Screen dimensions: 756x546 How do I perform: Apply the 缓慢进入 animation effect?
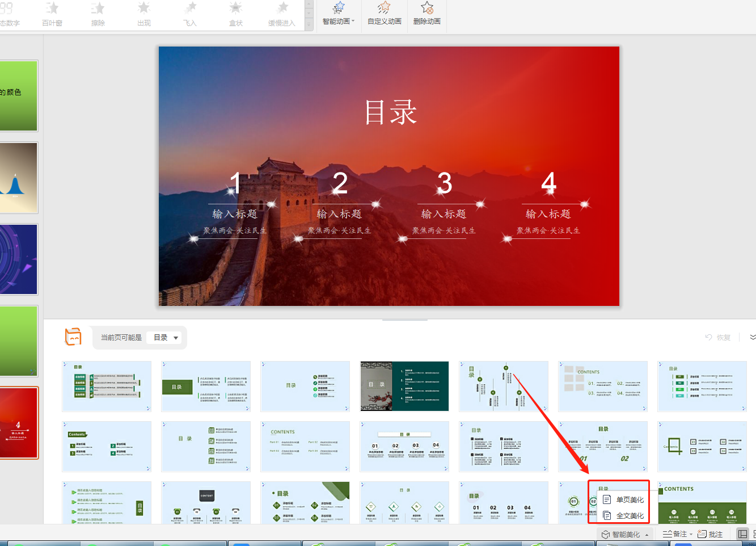pyautogui.click(x=281, y=15)
